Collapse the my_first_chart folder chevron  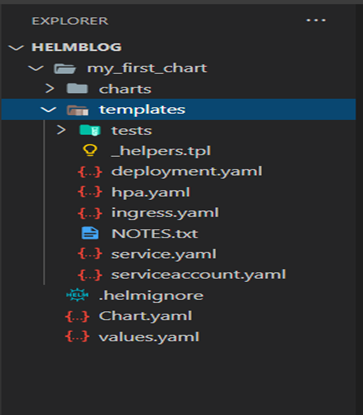tap(36, 68)
